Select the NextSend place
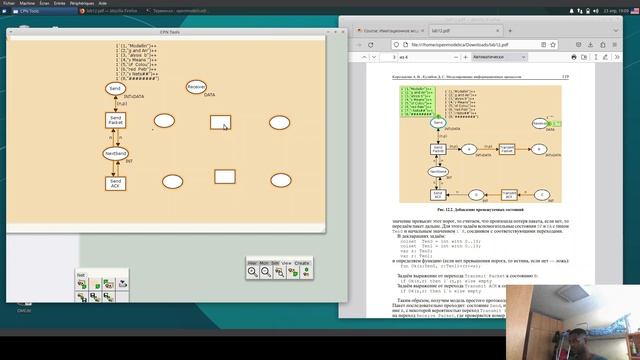 point(116,153)
